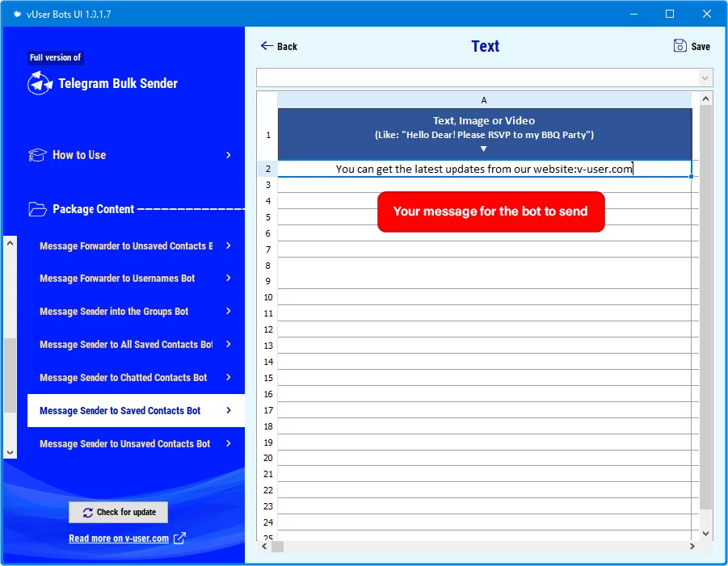Minimize the vUser Bots UI window
Screen dimensions: 728x566
pyautogui.click(x=633, y=14)
